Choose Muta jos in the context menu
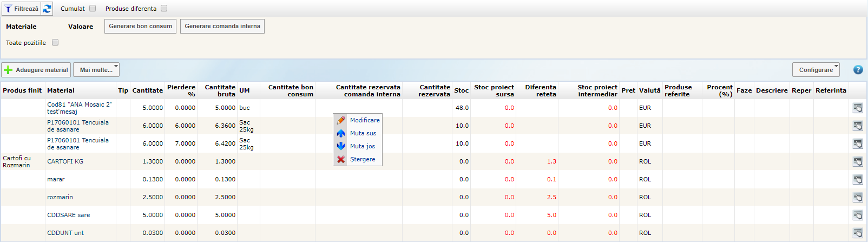Viewport: 868px width, 242px height. click(x=362, y=146)
